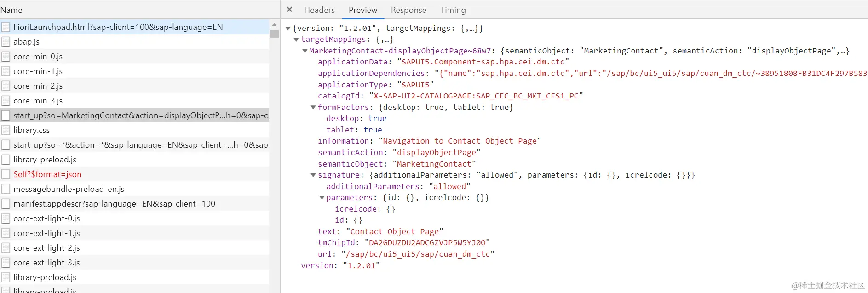
Task: Select the core-ext-light-1.js request
Action: pyautogui.click(x=134, y=233)
